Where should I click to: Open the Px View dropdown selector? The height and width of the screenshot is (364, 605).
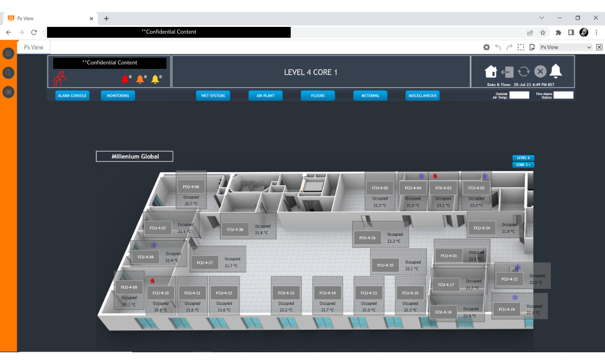[566, 47]
